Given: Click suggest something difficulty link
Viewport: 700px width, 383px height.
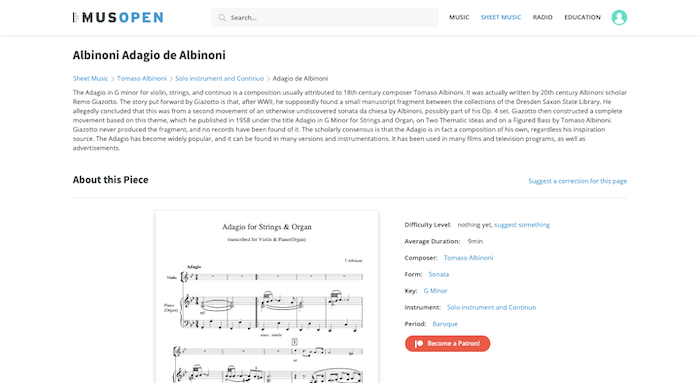Looking at the screenshot, I should 522,225.
